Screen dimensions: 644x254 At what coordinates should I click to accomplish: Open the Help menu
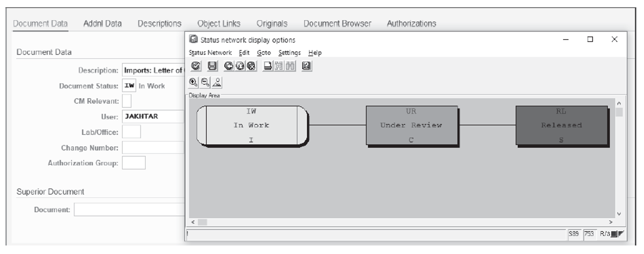click(315, 53)
